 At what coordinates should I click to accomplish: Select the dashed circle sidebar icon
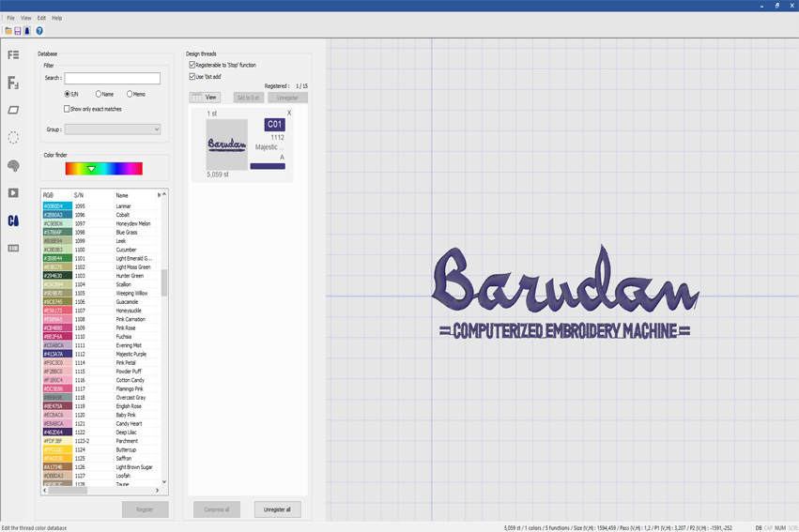click(x=13, y=138)
